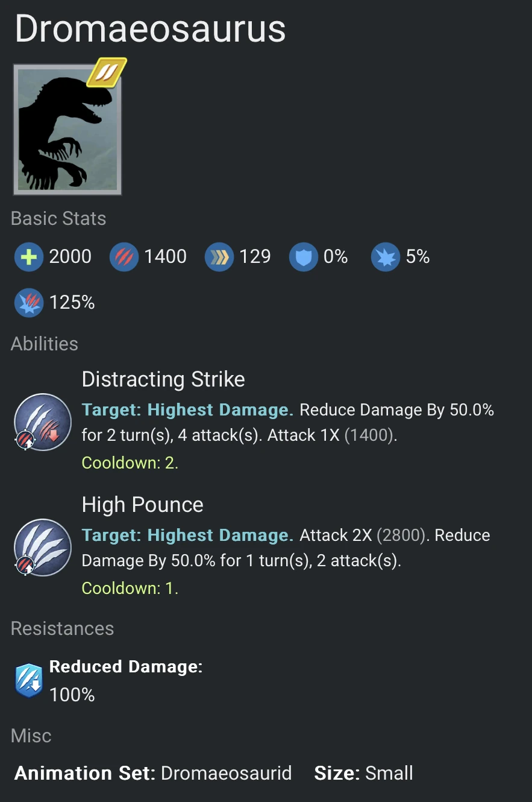Click the critical chance star icon
Viewport: 532px width, 802px height.
(x=385, y=256)
